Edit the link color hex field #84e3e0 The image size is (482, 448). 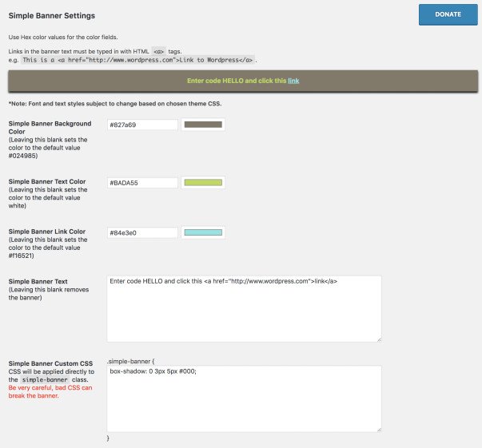pyautogui.click(x=142, y=232)
